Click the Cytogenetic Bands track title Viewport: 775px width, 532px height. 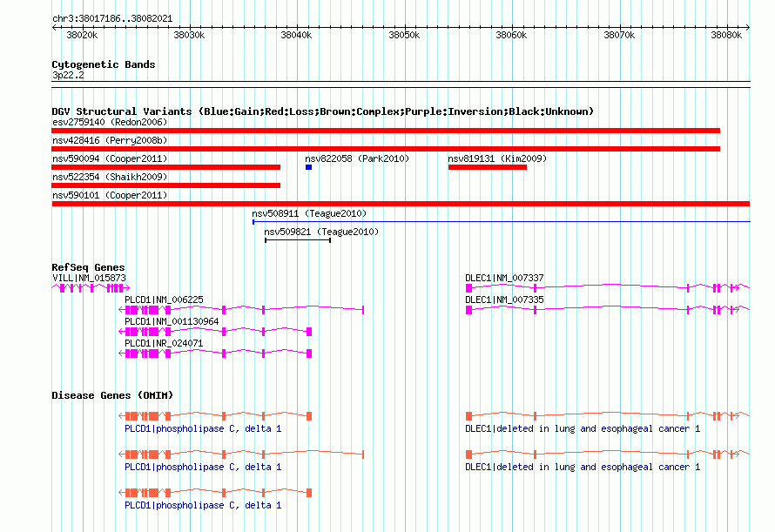click(x=104, y=64)
